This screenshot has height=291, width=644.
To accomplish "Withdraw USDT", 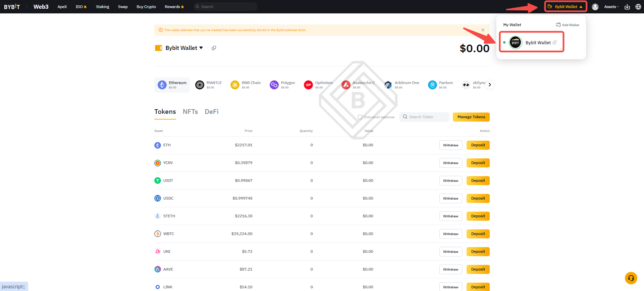I will pos(450,181).
